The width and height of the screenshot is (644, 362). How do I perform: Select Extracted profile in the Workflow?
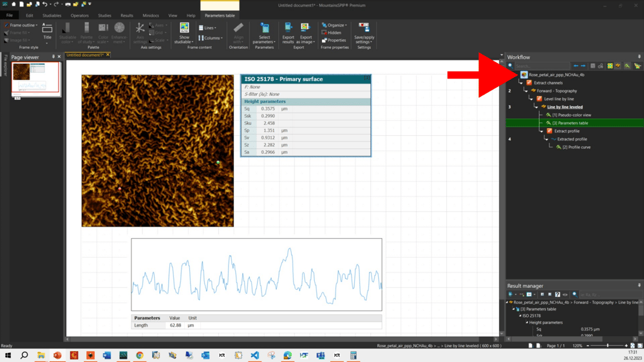pyautogui.click(x=572, y=139)
